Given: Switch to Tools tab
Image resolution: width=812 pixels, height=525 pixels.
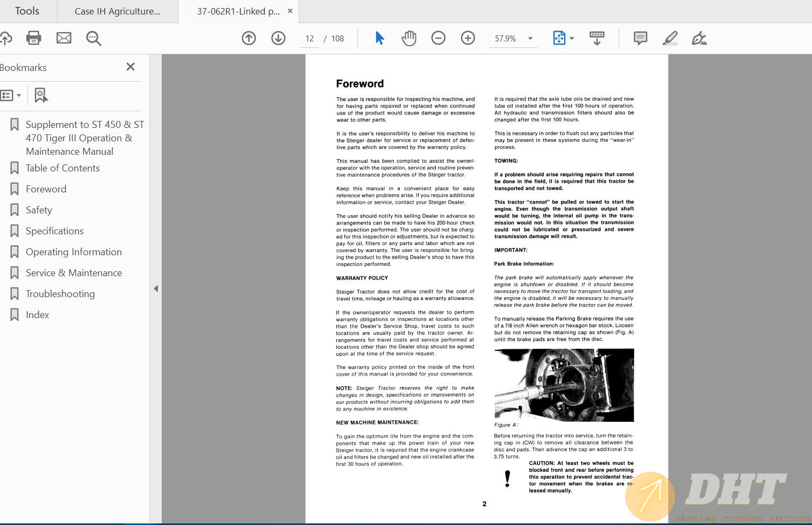Looking at the screenshot, I should tap(27, 11).
